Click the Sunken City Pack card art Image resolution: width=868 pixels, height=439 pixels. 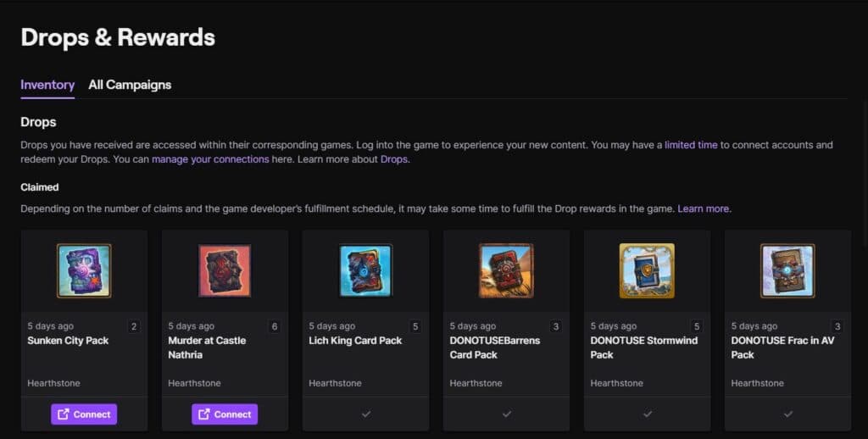(x=84, y=270)
